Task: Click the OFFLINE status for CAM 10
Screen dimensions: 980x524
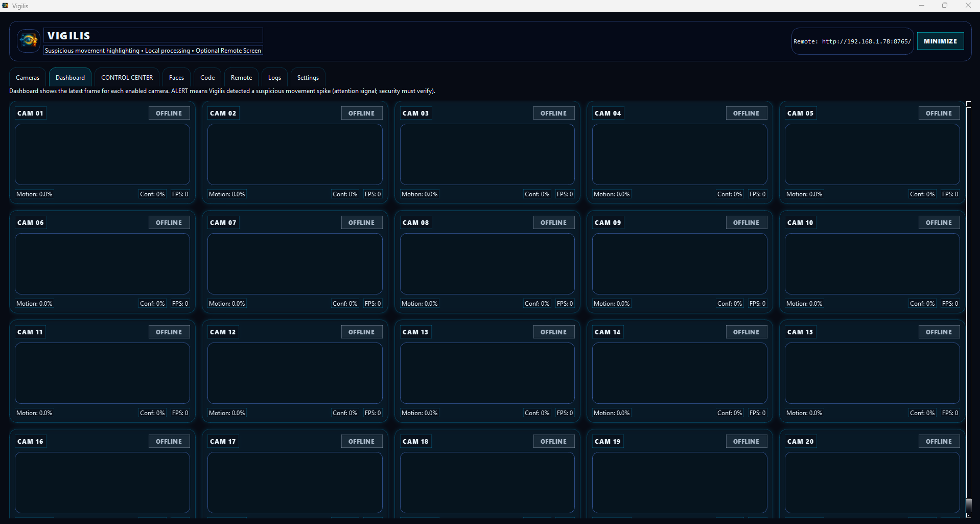Action: coord(938,222)
